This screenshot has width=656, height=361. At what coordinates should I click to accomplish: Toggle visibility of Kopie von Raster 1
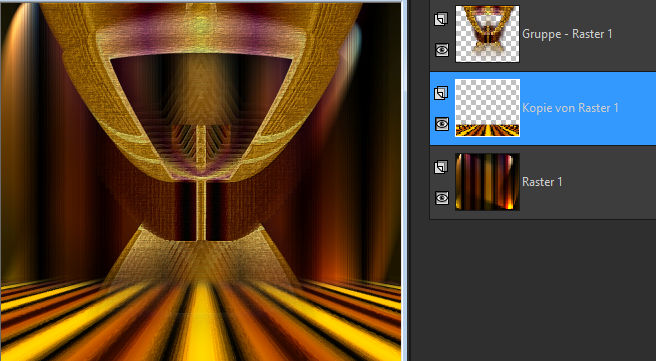(442, 124)
